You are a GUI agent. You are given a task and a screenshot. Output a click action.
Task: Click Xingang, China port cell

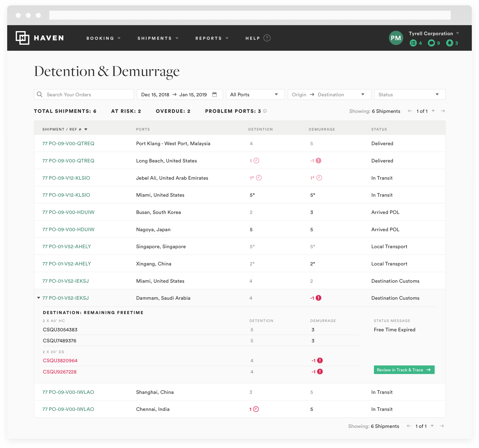coord(154,264)
